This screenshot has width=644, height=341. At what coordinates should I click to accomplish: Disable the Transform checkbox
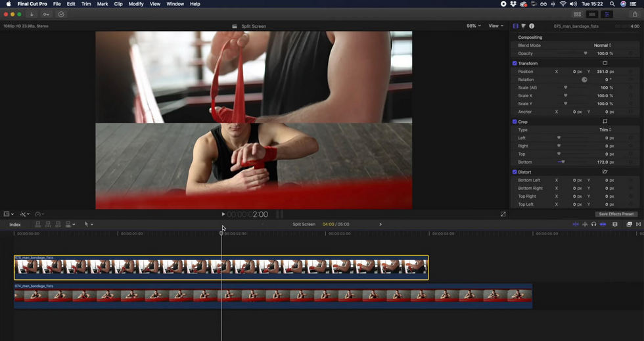tap(515, 64)
